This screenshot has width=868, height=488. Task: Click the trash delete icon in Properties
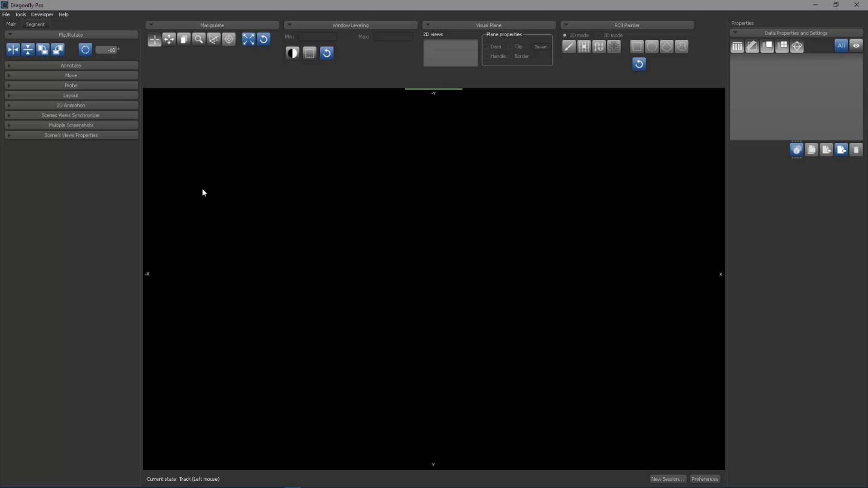coord(856,150)
